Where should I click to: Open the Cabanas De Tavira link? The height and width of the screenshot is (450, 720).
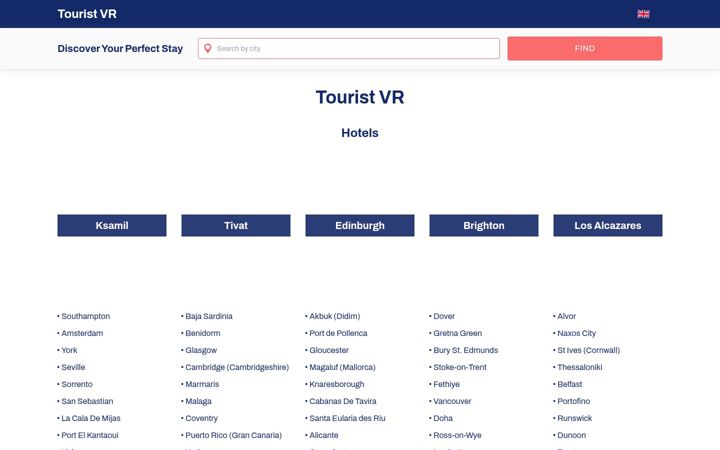pos(343,401)
